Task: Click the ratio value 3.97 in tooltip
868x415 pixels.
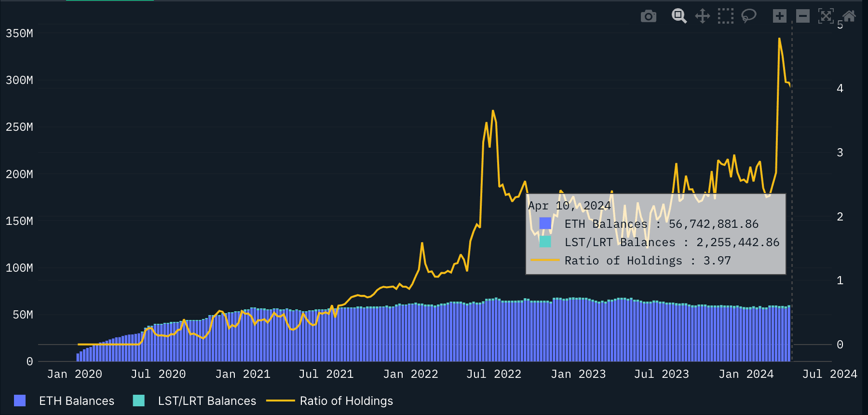Action: click(x=717, y=261)
